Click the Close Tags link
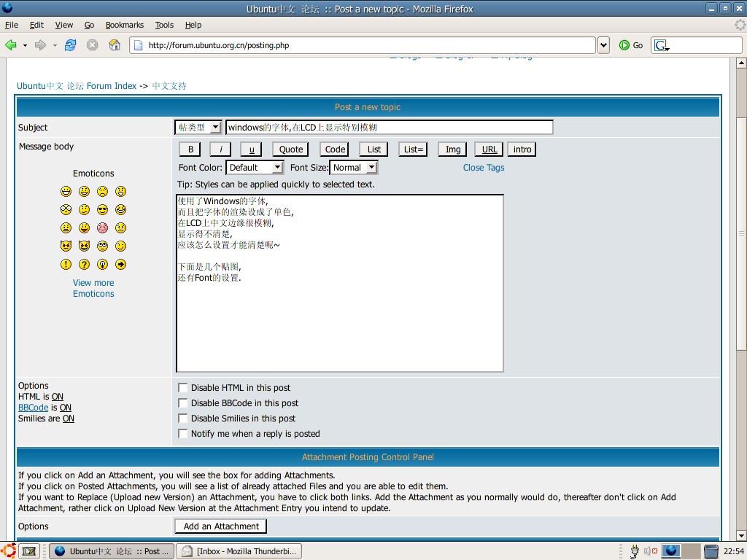The width and height of the screenshot is (747, 560). click(484, 168)
